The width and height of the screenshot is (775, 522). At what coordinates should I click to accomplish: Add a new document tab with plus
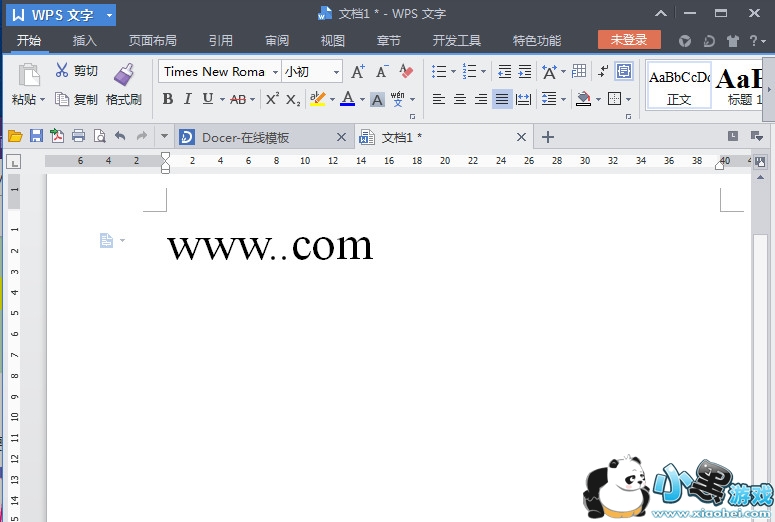pyautogui.click(x=548, y=137)
